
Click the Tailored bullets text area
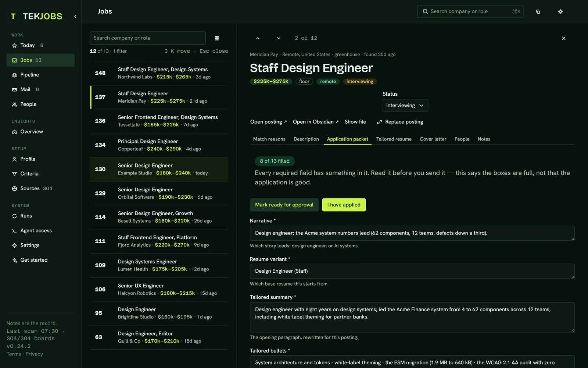click(x=412, y=362)
